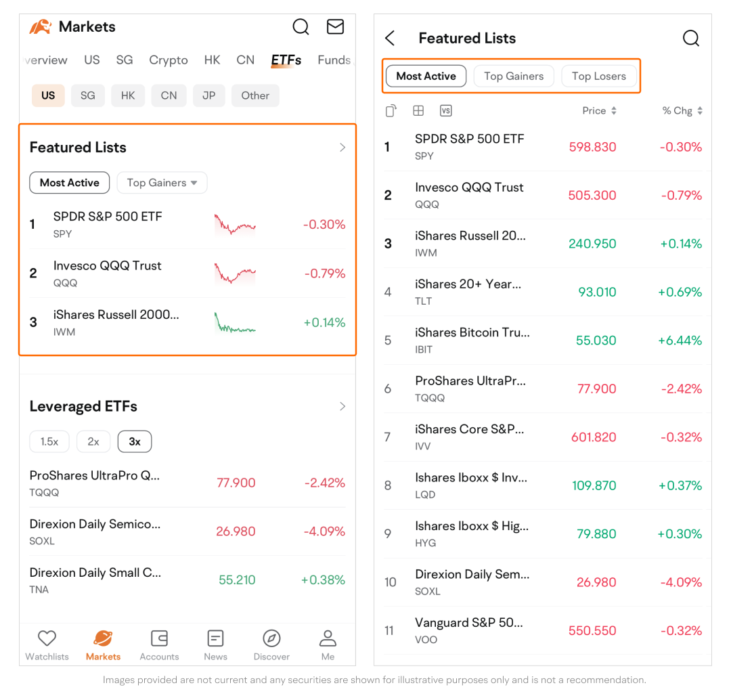Select the SG region chip

click(88, 95)
